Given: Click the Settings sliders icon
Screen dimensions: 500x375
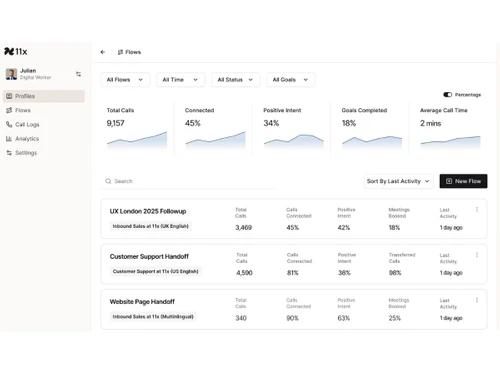Looking at the screenshot, I should pyautogui.click(x=9, y=153).
